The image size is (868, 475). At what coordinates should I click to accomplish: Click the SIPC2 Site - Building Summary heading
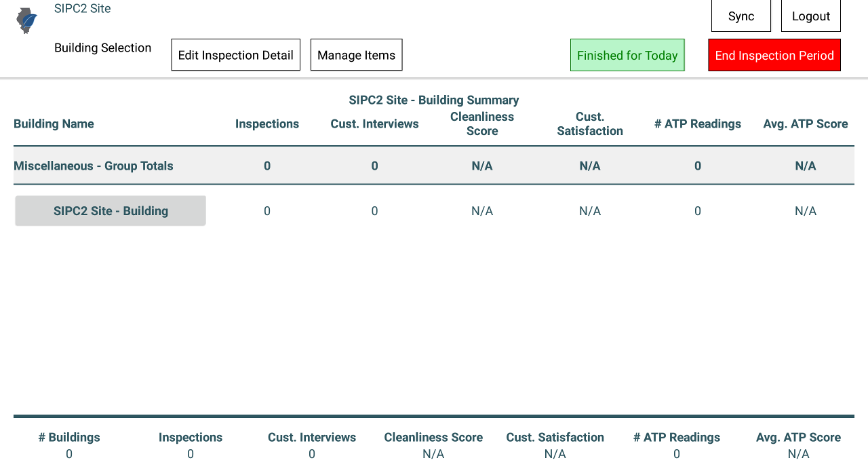coord(434,100)
